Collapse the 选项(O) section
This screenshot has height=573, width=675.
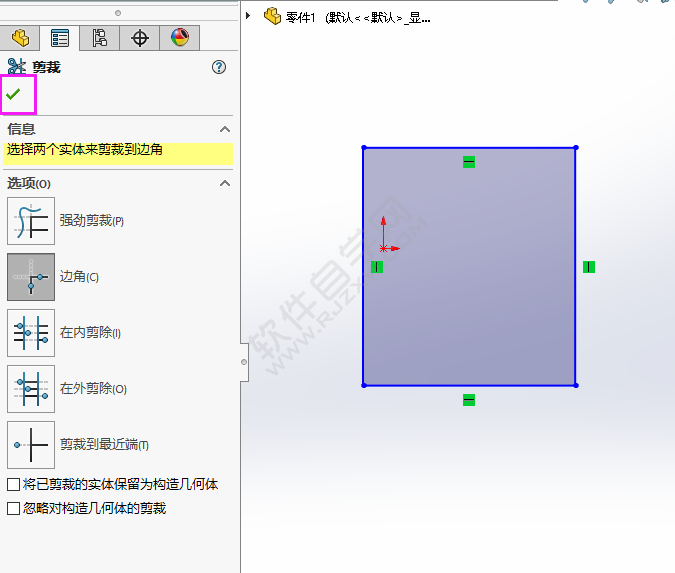tap(225, 183)
